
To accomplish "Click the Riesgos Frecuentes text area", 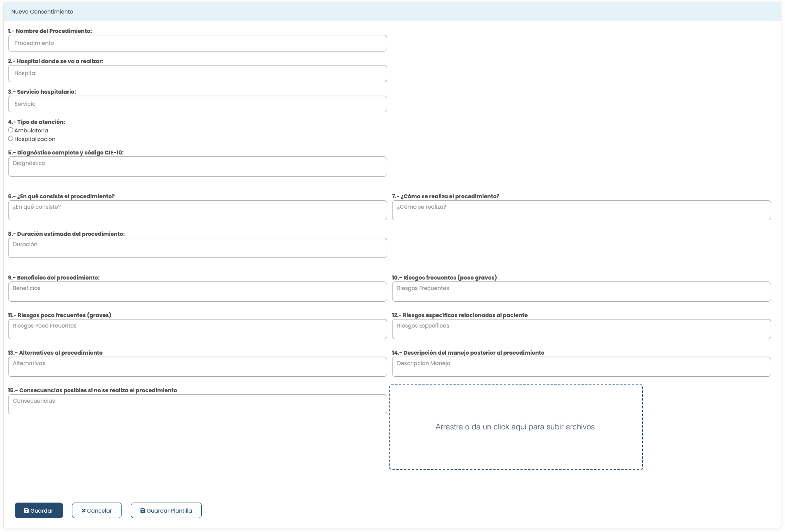I will pos(581,292).
